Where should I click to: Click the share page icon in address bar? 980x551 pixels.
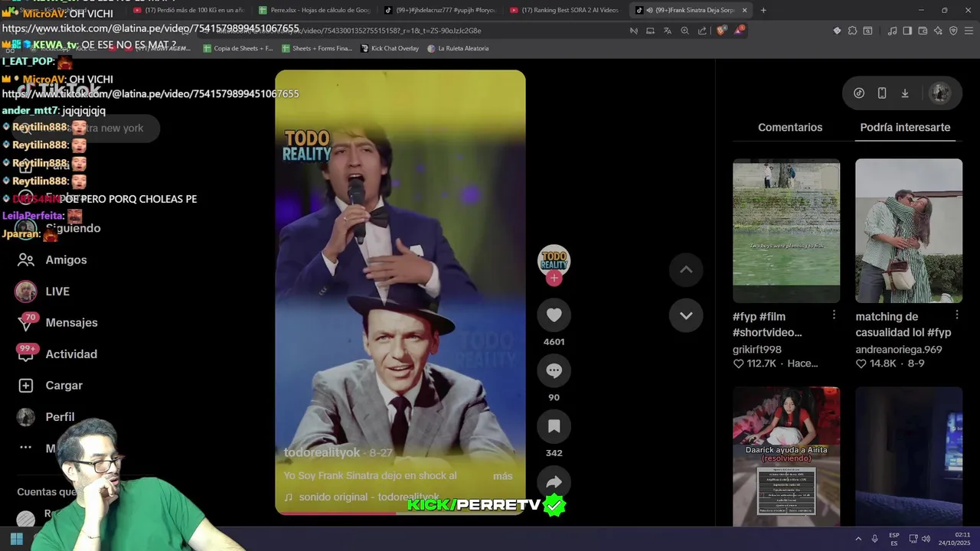702,31
